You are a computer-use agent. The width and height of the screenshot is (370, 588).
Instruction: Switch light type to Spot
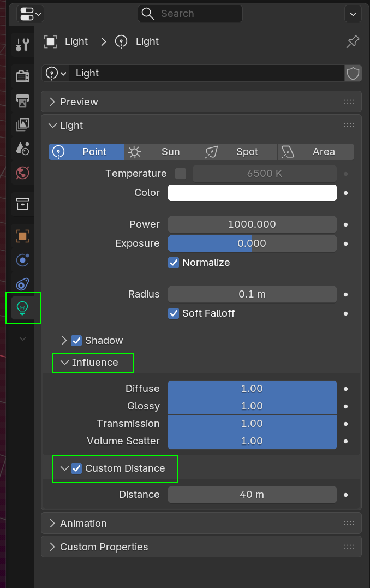click(x=239, y=152)
